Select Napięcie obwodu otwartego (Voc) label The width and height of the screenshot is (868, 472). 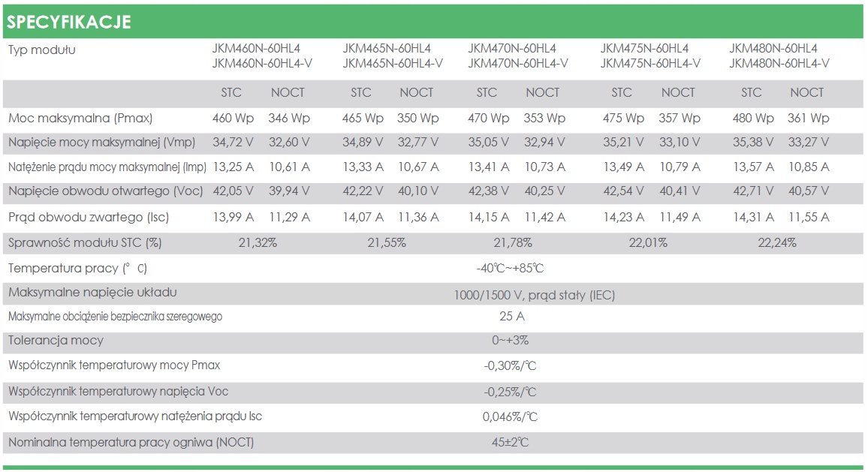point(106,191)
